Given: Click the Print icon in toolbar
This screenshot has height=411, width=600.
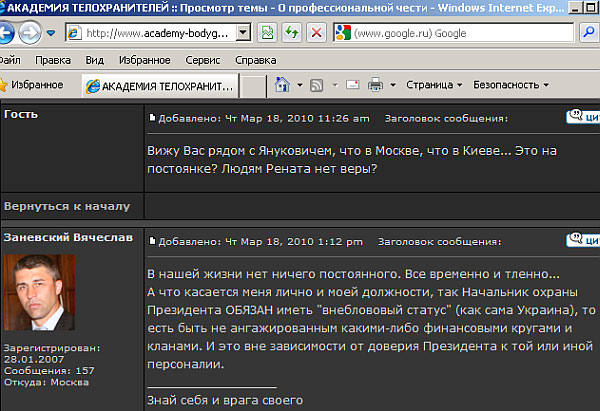Looking at the screenshot, I should (376, 85).
